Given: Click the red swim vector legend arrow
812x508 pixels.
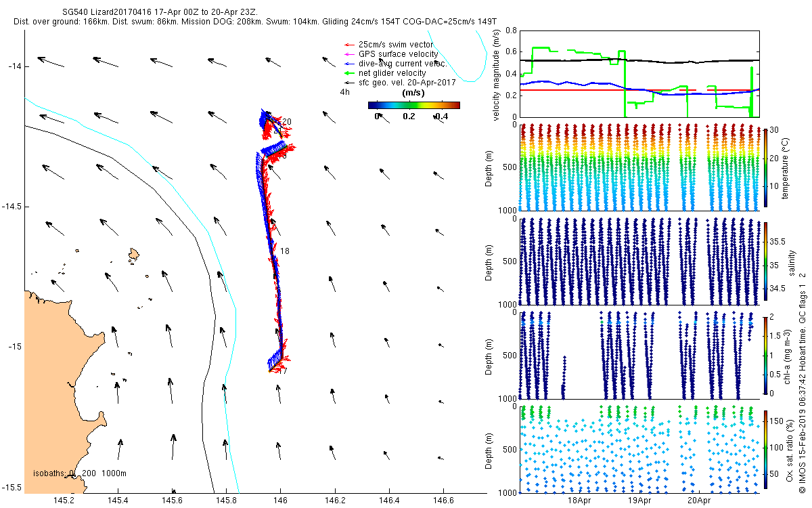Looking at the screenshot, I should point(349,45).
